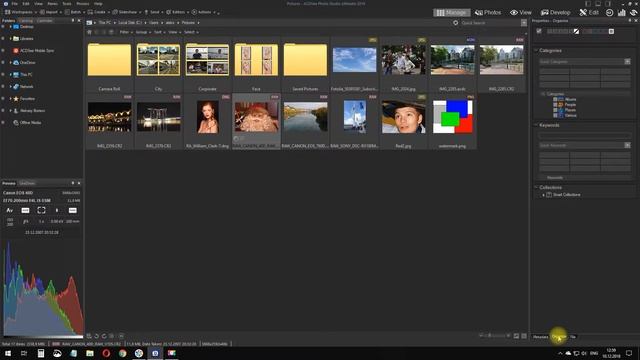Open the File menu
The image size is (640, 360).
[x=14, y=4]
